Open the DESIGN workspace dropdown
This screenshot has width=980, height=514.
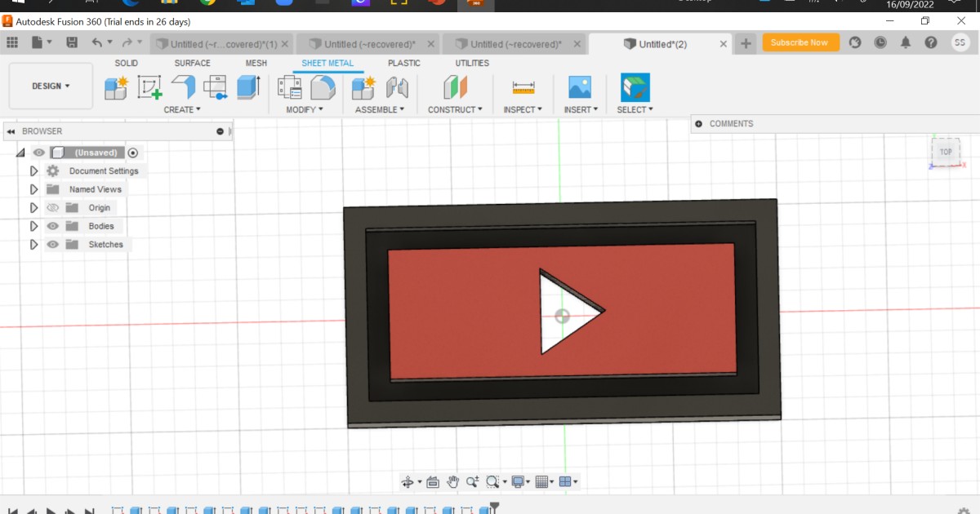[51, 86]
